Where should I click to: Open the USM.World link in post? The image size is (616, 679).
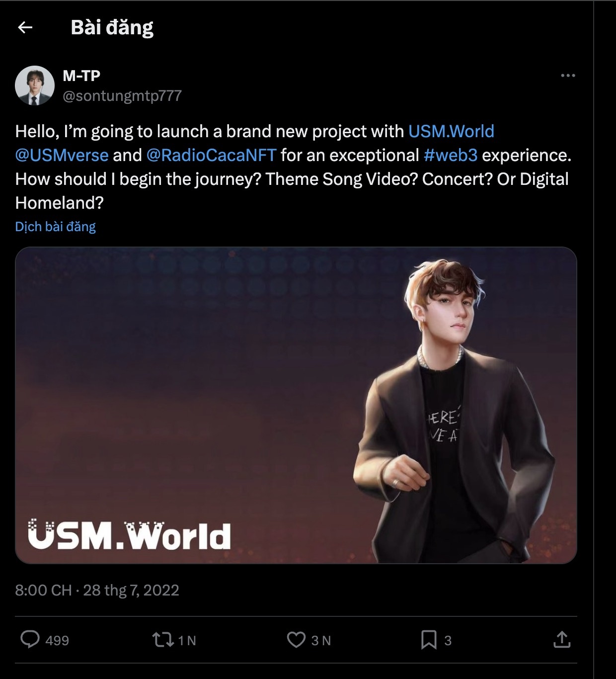451,131
